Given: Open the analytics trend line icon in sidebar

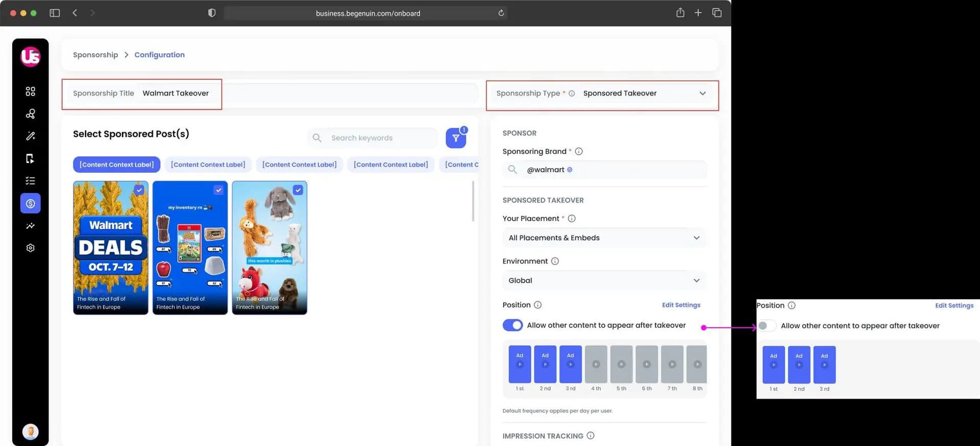Looking at the screenshot, I should click(x=31, y=226).
